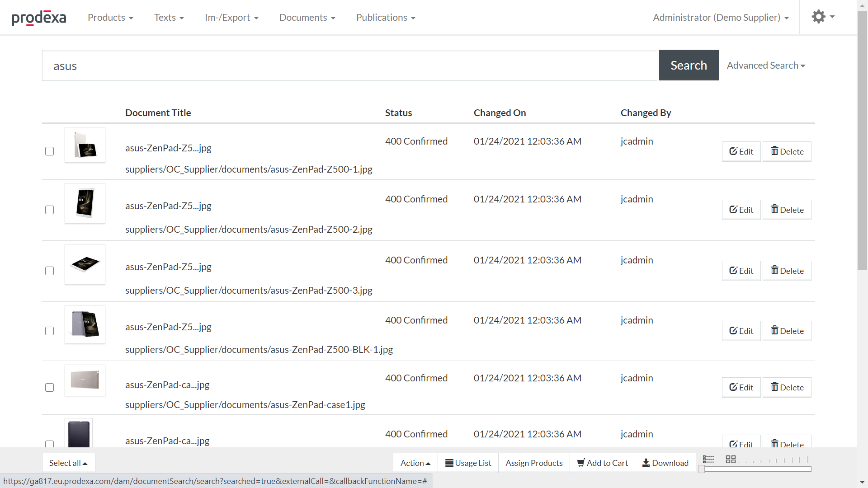The height and width of the screenshot is (488, 868).
Task: Click the asus search input field
Action: pyautogui.click(x=349, y=66)
